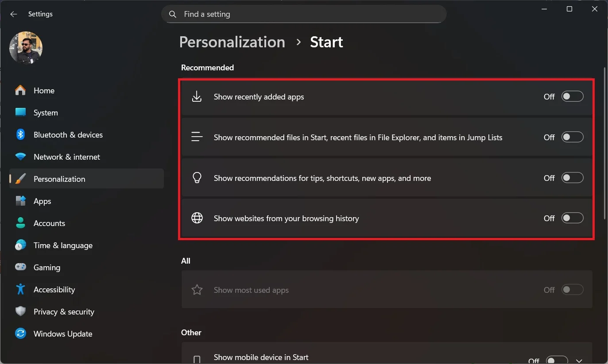Turn on Show websites from your browsing history
The width and height of the screenshot is (608, 364).
572,218
